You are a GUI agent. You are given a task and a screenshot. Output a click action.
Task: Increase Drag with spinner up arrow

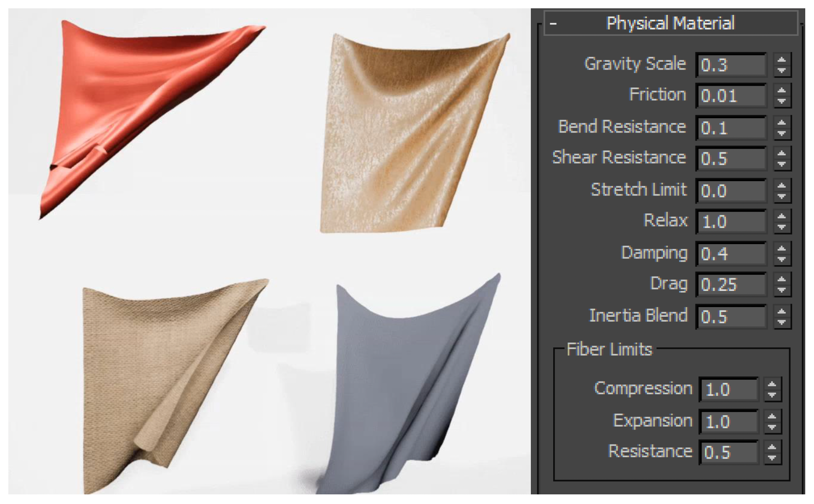[x=782, y=280]
